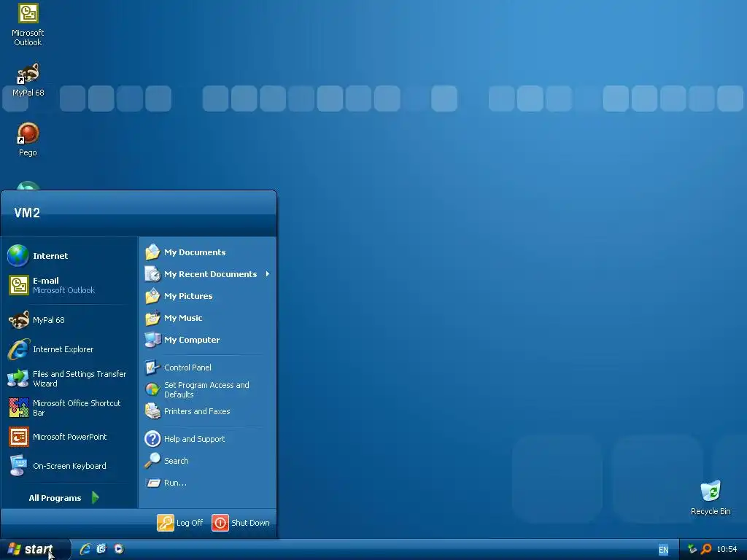Click the Log Off button

click(180, 523)
